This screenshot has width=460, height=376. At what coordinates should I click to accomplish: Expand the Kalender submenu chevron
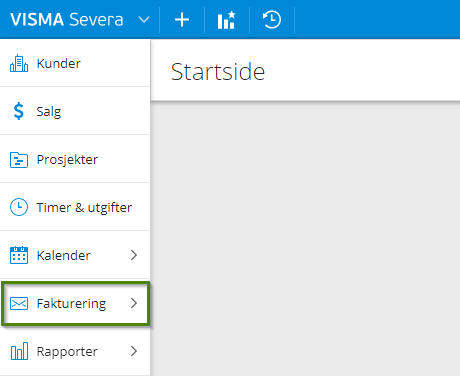pos(134,255)
